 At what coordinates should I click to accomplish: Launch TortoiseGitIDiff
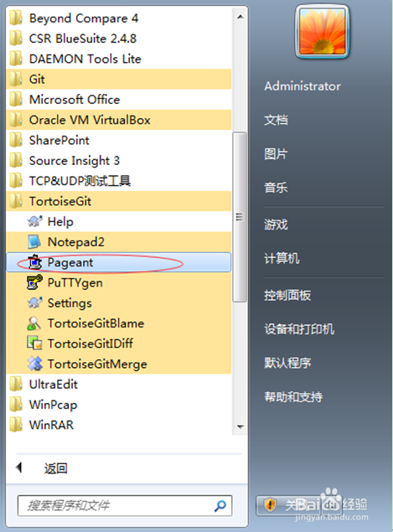(118, 343)
